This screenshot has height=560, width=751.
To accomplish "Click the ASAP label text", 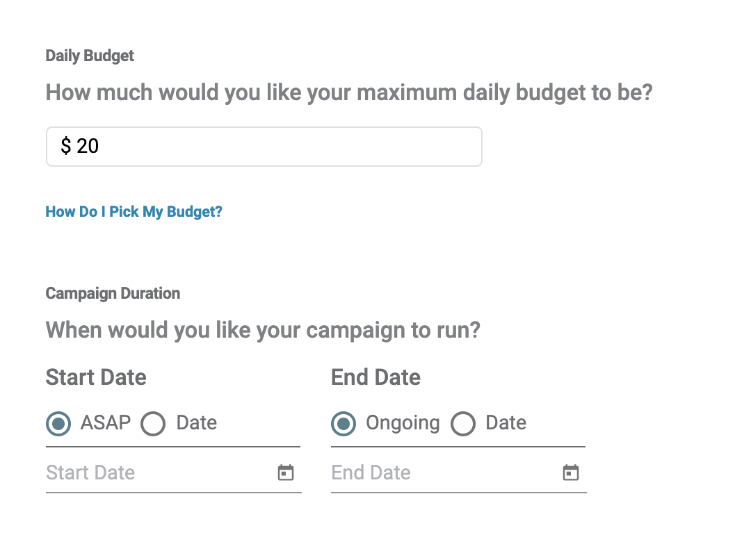I will point(106,422).
